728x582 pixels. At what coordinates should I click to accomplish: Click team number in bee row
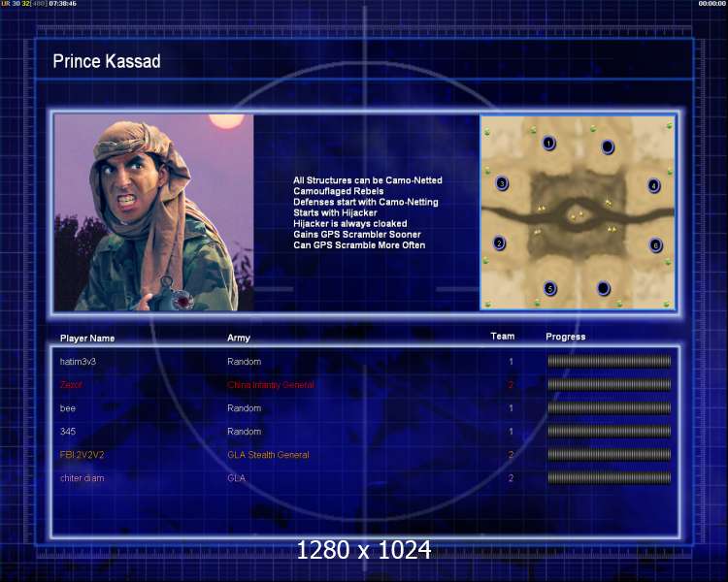tap(511, 408)
